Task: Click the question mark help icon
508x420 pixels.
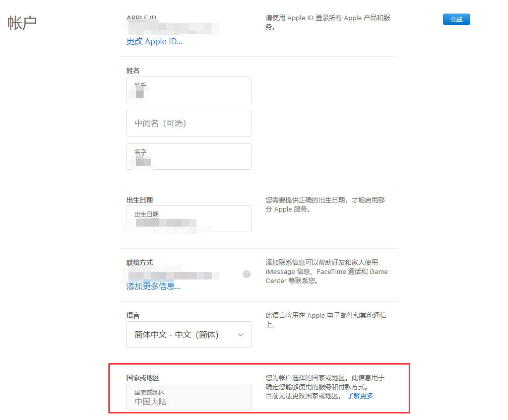Action: pyautogui.click(x=246, y=274)
